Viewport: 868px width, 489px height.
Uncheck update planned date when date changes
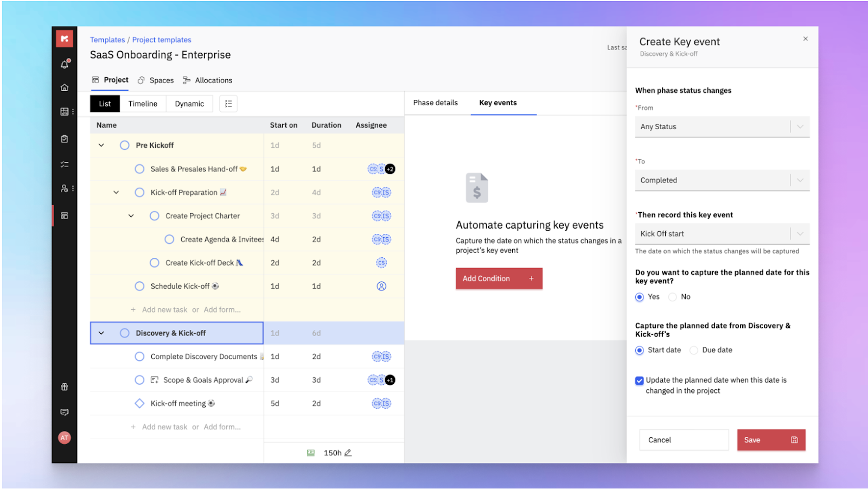click(640, 380)
